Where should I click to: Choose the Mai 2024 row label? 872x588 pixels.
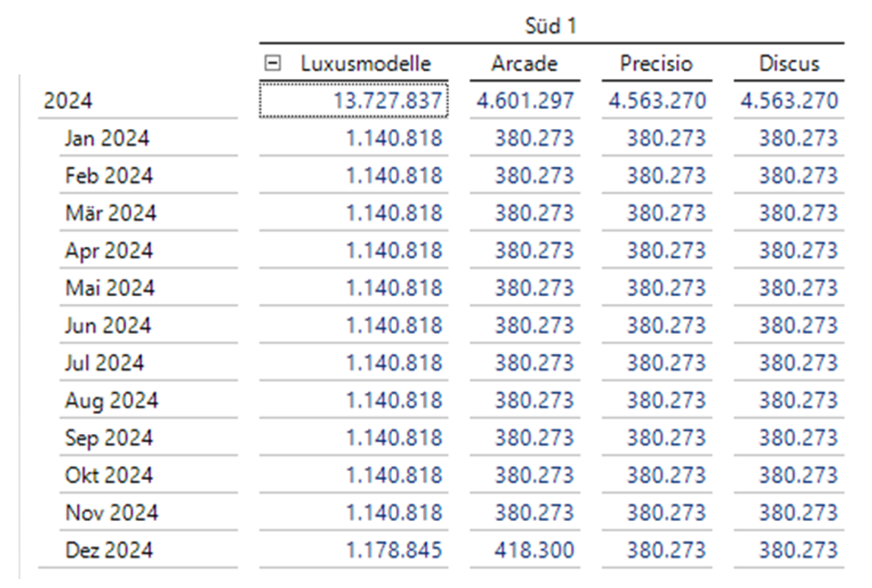coord(108,288)
